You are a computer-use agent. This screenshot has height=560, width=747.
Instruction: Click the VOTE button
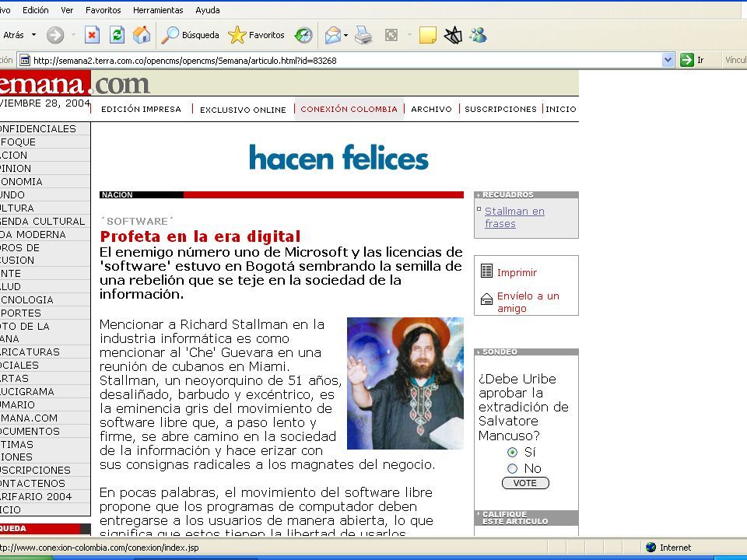pyautogui.click(x=525, y=483)
